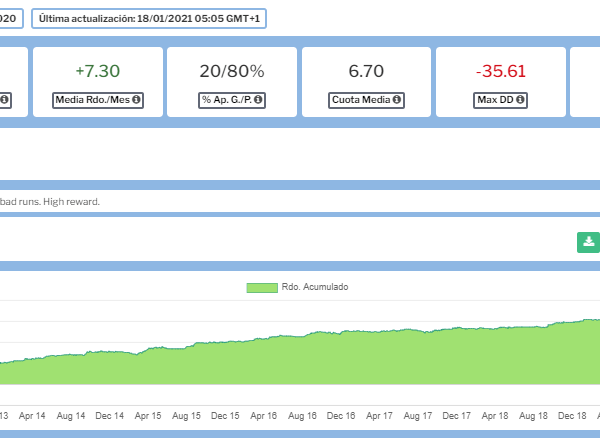Click the Cuota Media label text

click(360, 100)
